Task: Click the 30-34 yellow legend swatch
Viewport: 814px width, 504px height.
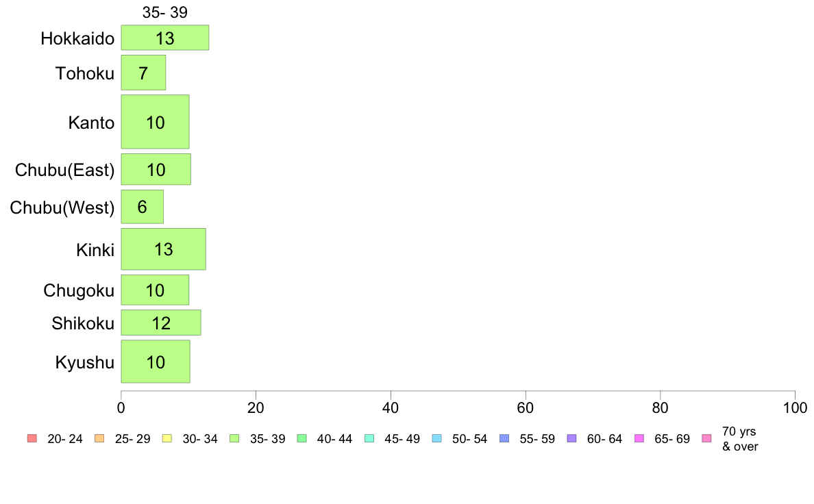Action: click(167, 438)
